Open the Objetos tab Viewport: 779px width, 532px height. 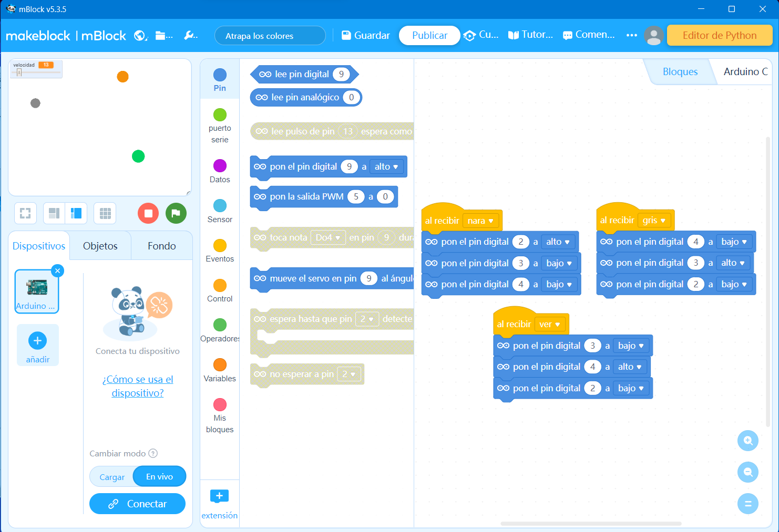[x=100, y=246]
